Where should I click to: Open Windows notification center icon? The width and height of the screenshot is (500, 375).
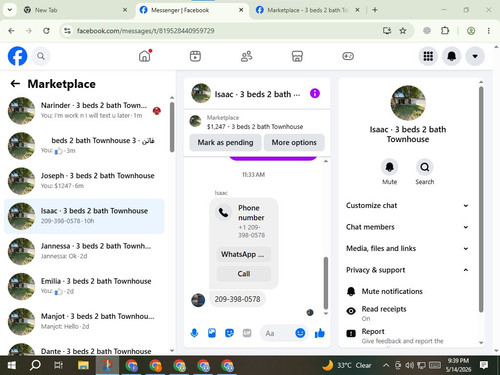[484, 365]
